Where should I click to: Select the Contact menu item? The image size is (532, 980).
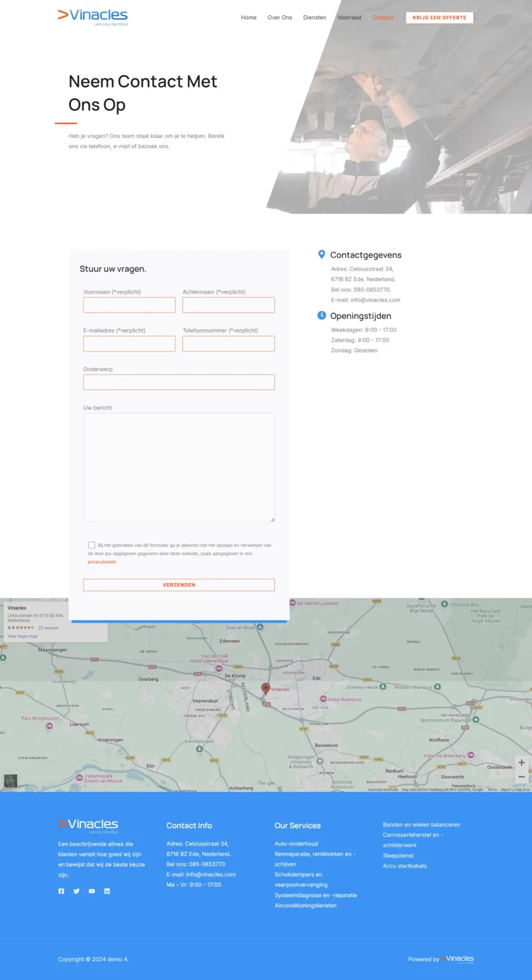[383, 18]
